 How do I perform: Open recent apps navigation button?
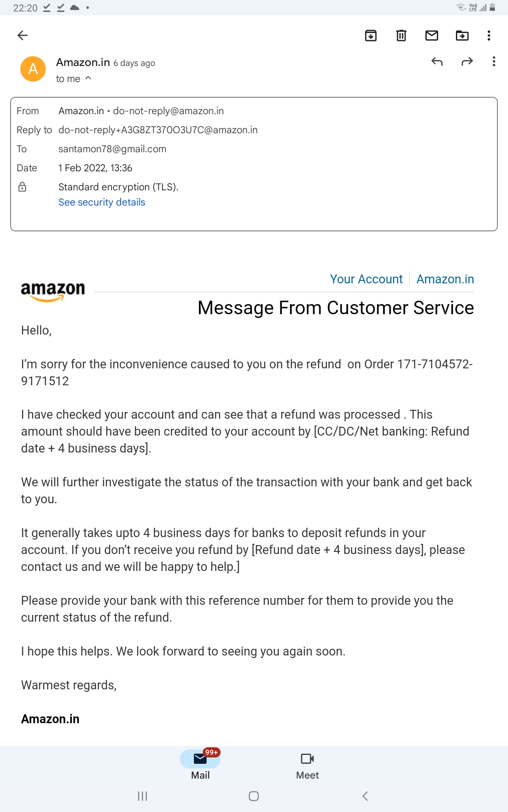coord(142,796)
